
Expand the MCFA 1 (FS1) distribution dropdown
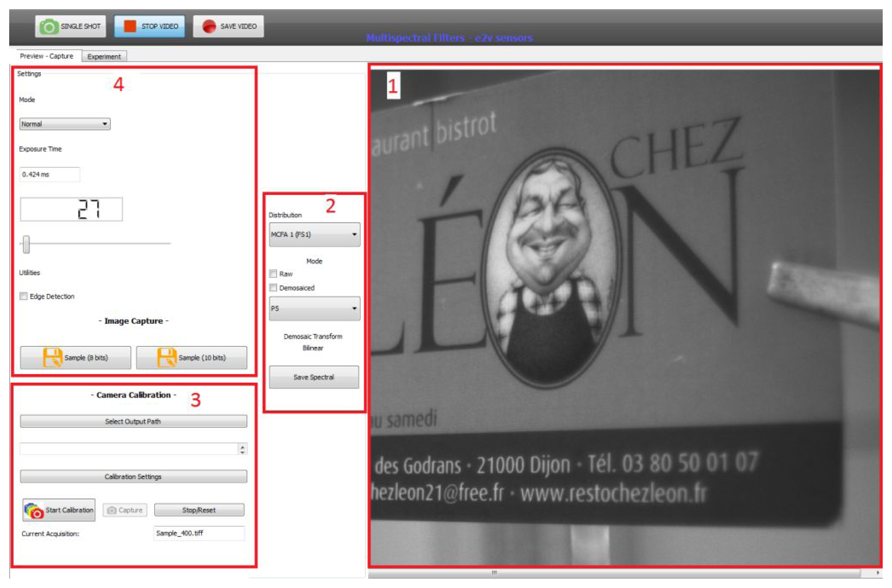pos(315,234)
